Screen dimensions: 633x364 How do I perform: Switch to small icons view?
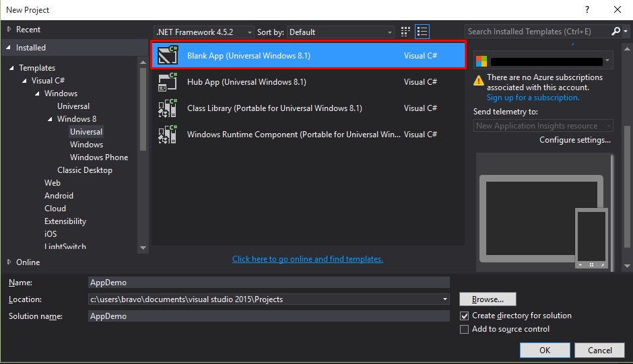click(405, 32)
